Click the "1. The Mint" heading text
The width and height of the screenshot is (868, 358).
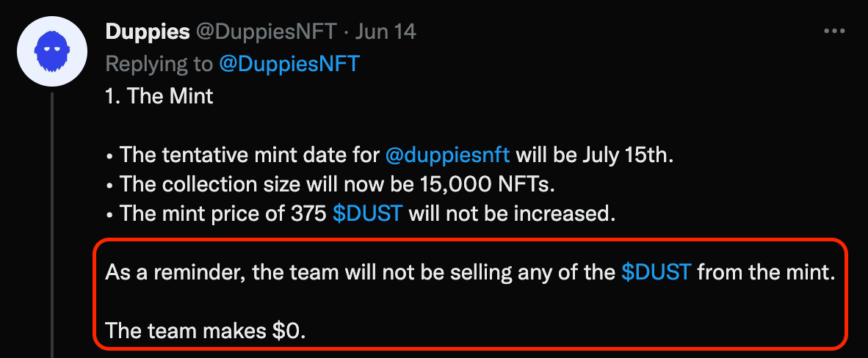coord(159,96)
